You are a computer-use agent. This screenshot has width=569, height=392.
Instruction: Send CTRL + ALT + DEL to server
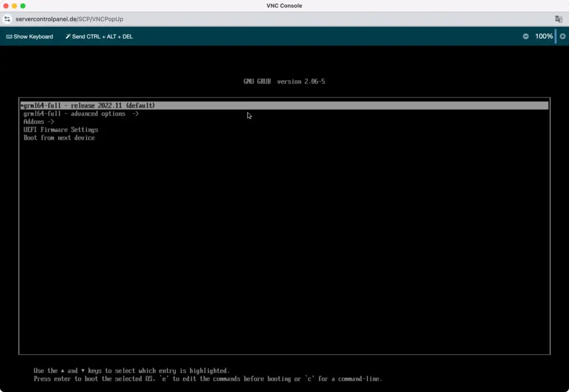tap(99, 37)
